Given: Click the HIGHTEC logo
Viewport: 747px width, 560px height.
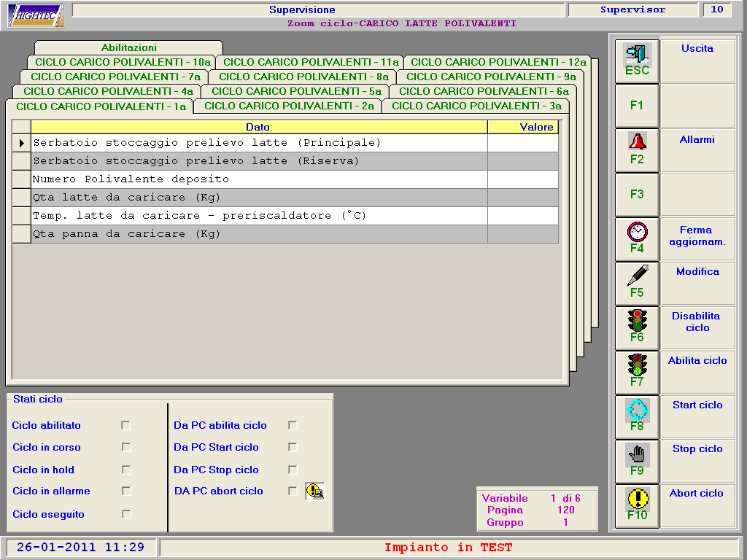Looking at the screenshot, I should pos(36,15).
